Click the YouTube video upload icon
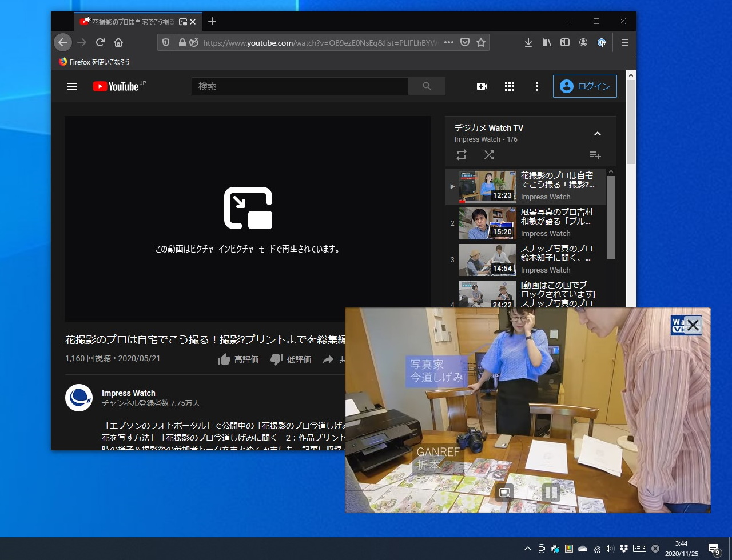 482,86
